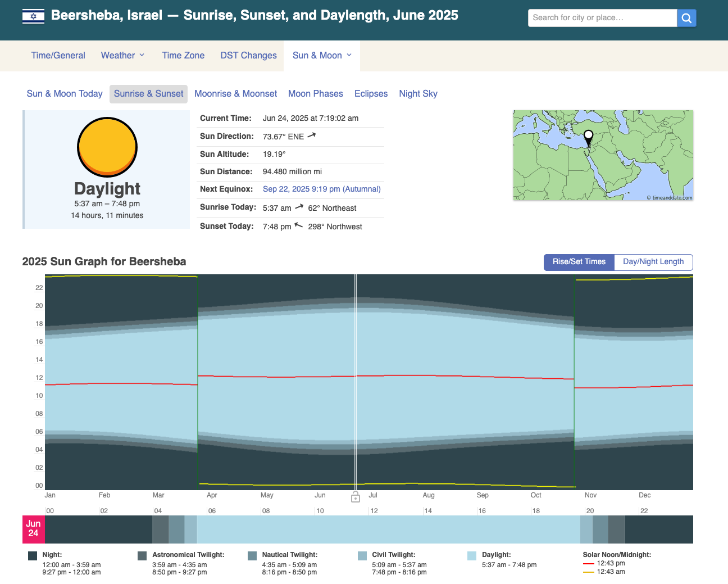The image size is (728, 584).
Task: Expand the Weather dropdown chevron
Action: coord(142,55)
